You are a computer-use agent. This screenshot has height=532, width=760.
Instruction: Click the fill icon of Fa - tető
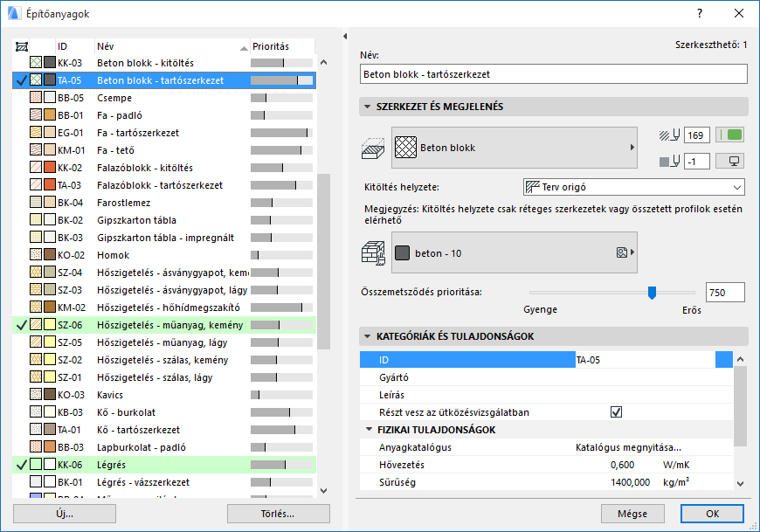click(x=36, y=149)
